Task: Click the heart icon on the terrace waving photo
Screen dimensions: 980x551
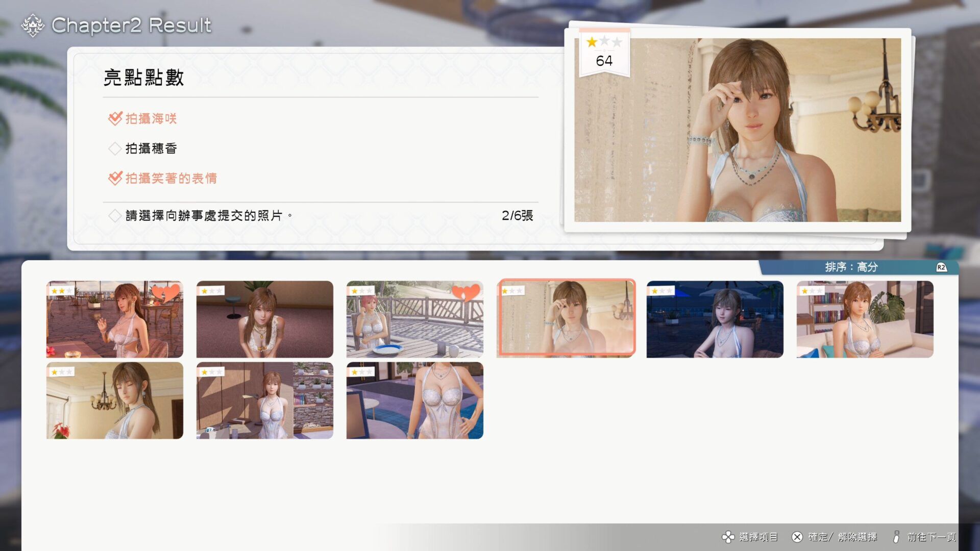Action: pos(166,293)
